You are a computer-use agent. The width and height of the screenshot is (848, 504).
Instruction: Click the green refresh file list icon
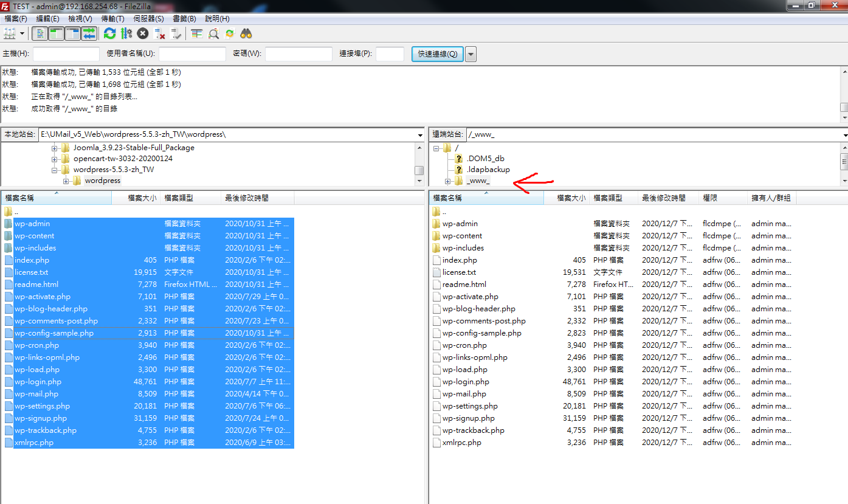(109, 33)
